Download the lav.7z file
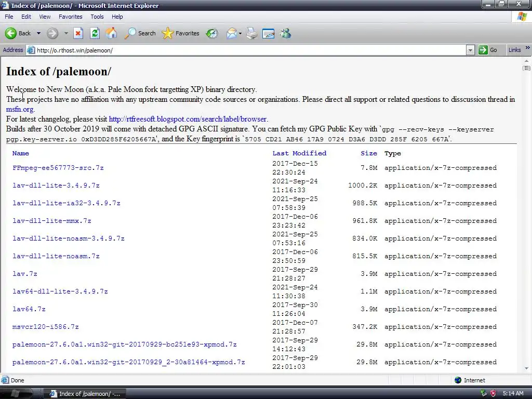Image resolution: width=532 pixels, height=399 pixels. click(x=25, y=274)
